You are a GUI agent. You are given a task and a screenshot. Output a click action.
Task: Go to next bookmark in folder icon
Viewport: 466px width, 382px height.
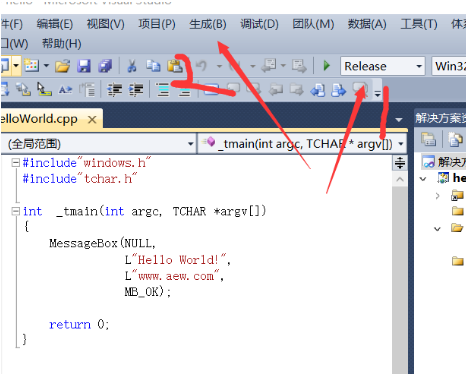pos(296,90)
